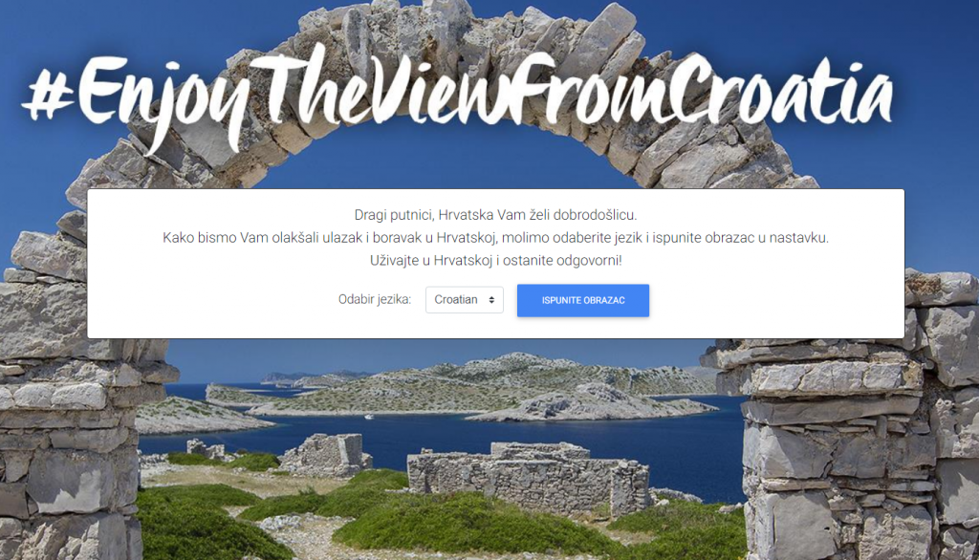Screen dimensions: 979x560
Task: Click the small ruin near the left shore
Action: click(x=205, y=449)
